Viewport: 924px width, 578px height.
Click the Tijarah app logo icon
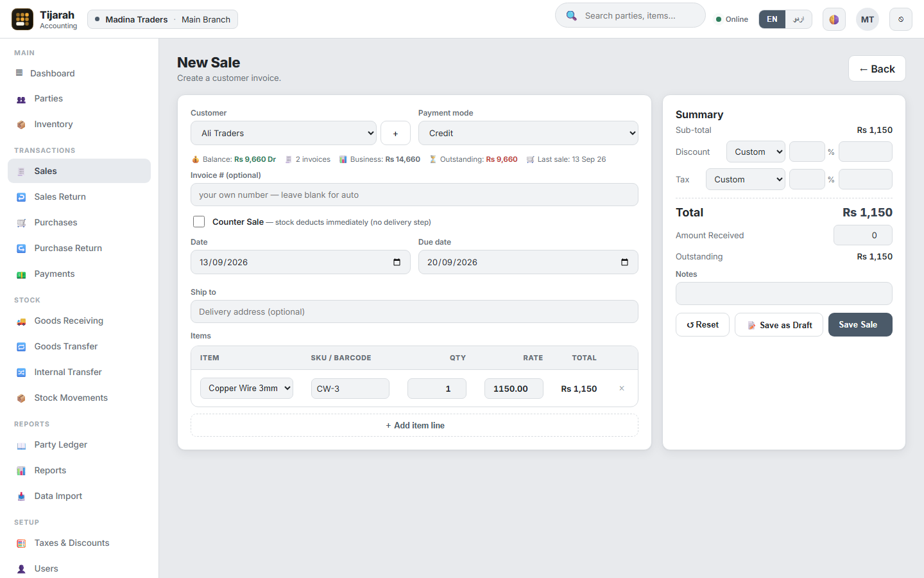tap(22, 19)
